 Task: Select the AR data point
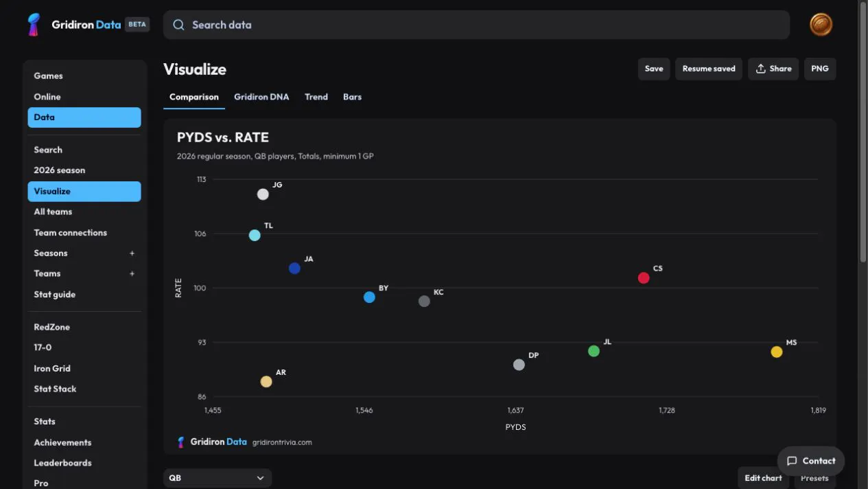(266, 382)
